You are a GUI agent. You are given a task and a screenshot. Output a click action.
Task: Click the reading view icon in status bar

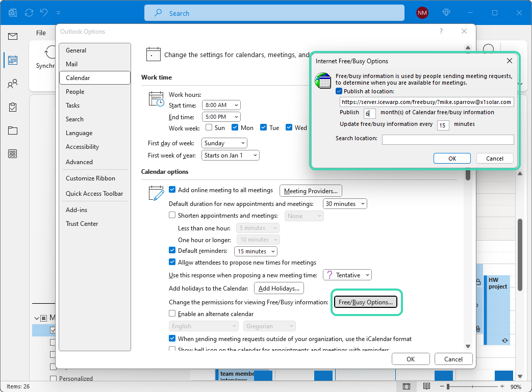pyautogui.click(x=426, y=386)
